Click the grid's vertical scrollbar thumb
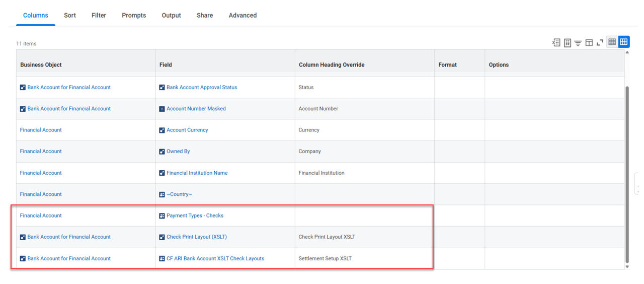Image resolution: width=644 pixels, height=284 pixels. pos(627,174)
